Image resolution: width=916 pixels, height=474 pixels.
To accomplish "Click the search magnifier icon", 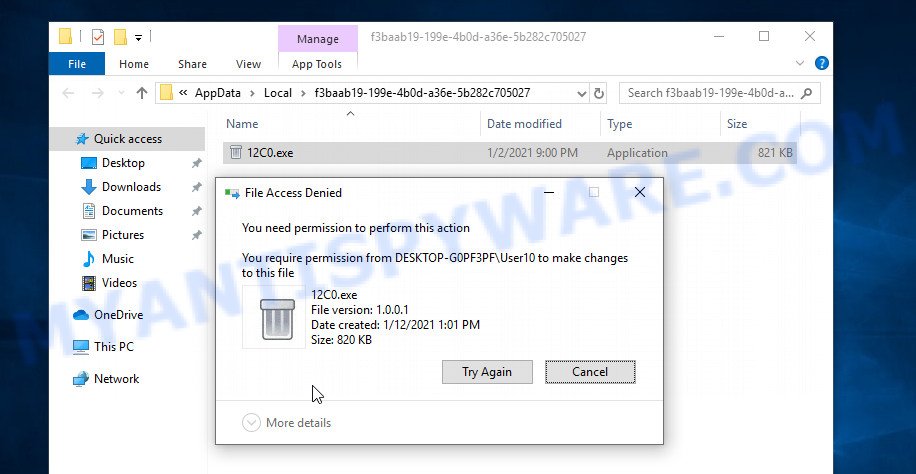I will click(807, 93).
